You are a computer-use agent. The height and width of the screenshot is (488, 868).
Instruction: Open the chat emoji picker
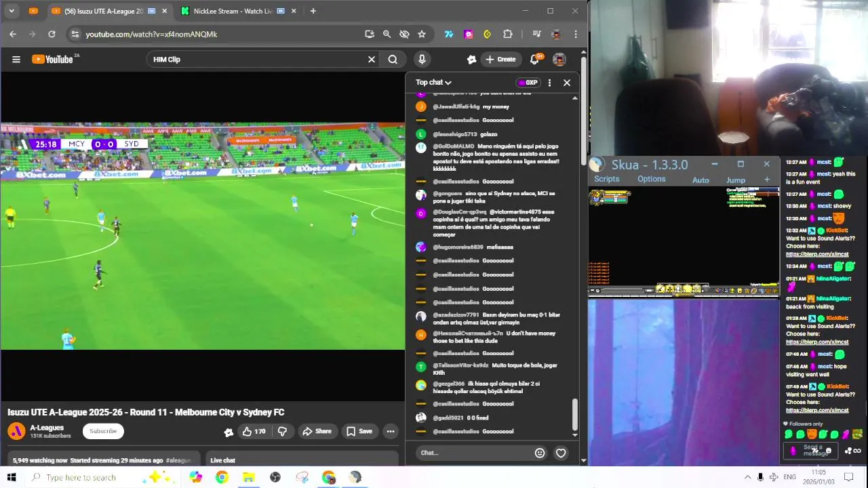click(540, 453)
